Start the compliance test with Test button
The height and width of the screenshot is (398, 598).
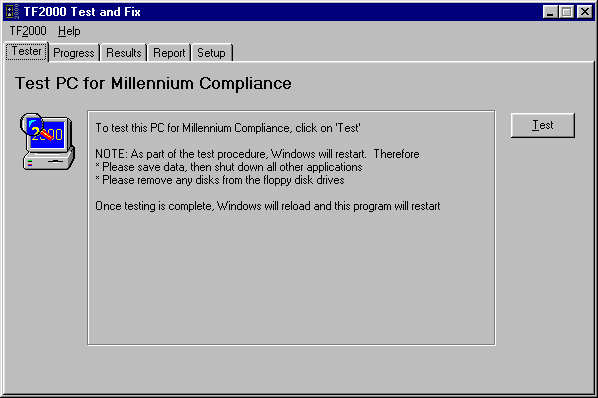pyautogui.click(x=543, y=125)
